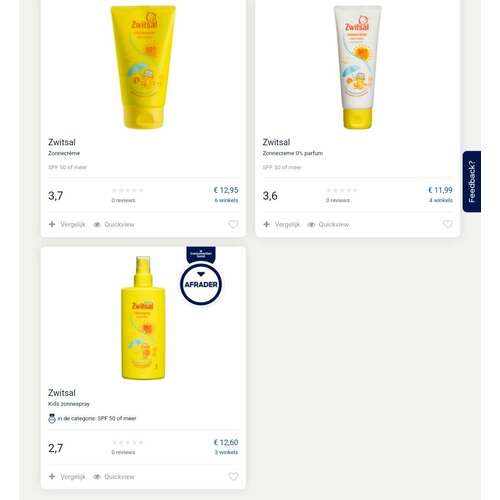The width and height of the screenshot is (500, 500).
Task: Save Kids zonnespray with the heart icon
Action: tap(233, 476)
